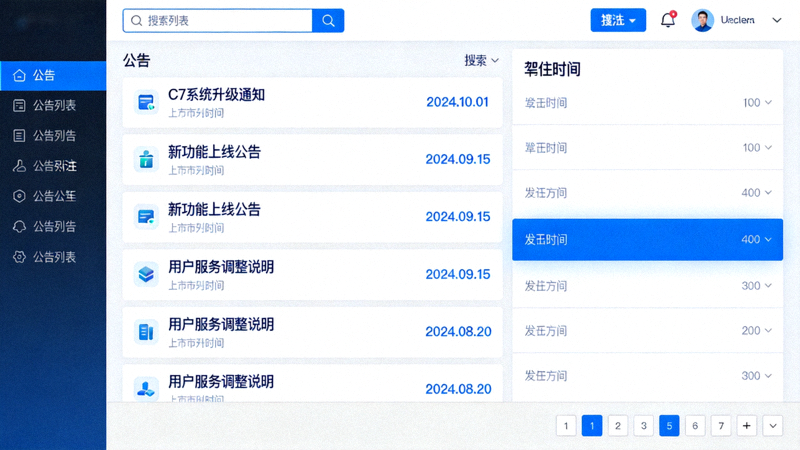Go to page 7

(x=721, y=426)
